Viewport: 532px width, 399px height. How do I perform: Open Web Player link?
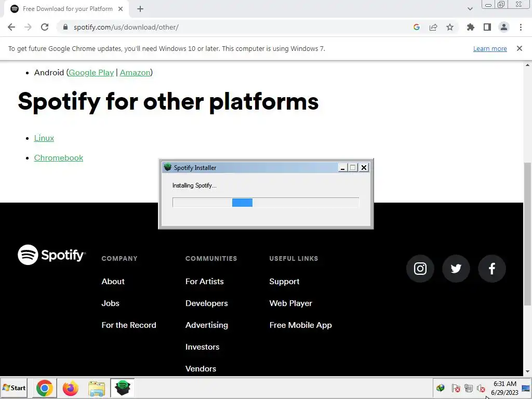(x=291, y=303)
